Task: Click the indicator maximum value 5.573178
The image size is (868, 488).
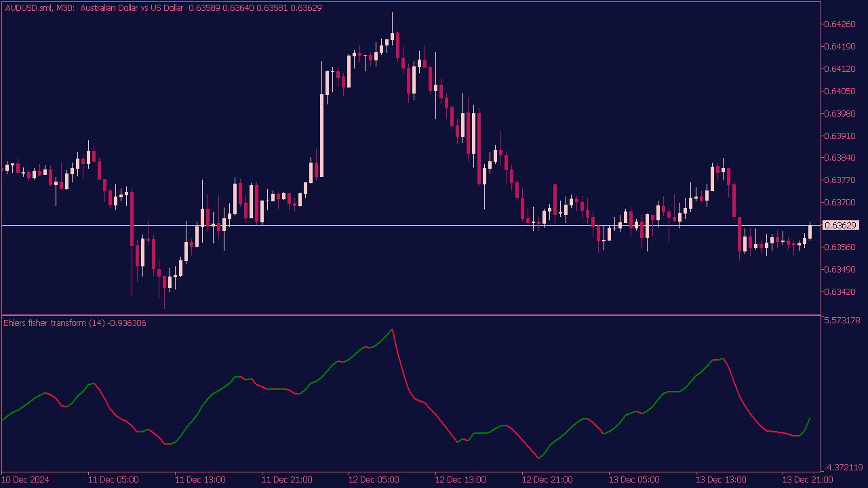Action: pos(841,320)
